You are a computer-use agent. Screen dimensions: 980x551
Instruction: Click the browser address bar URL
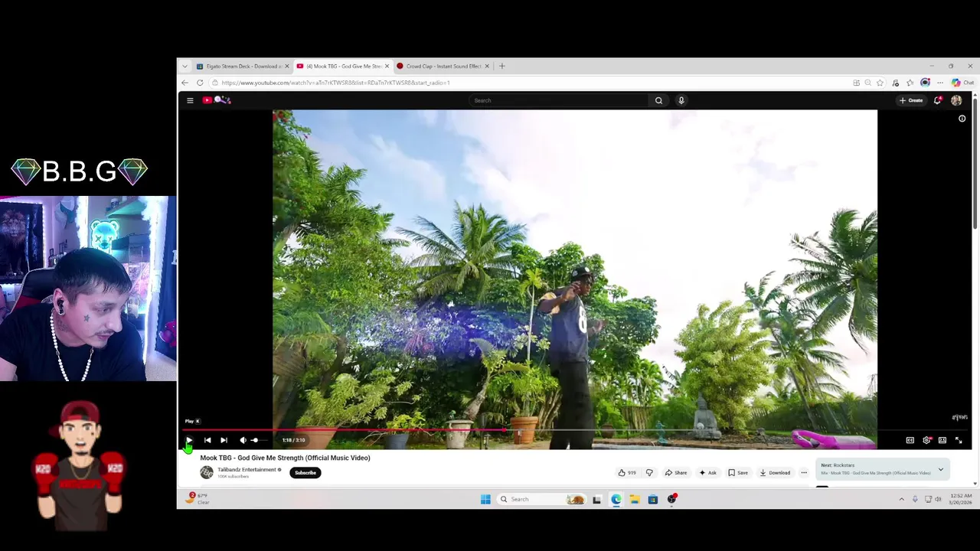click(x=335, y=83)
